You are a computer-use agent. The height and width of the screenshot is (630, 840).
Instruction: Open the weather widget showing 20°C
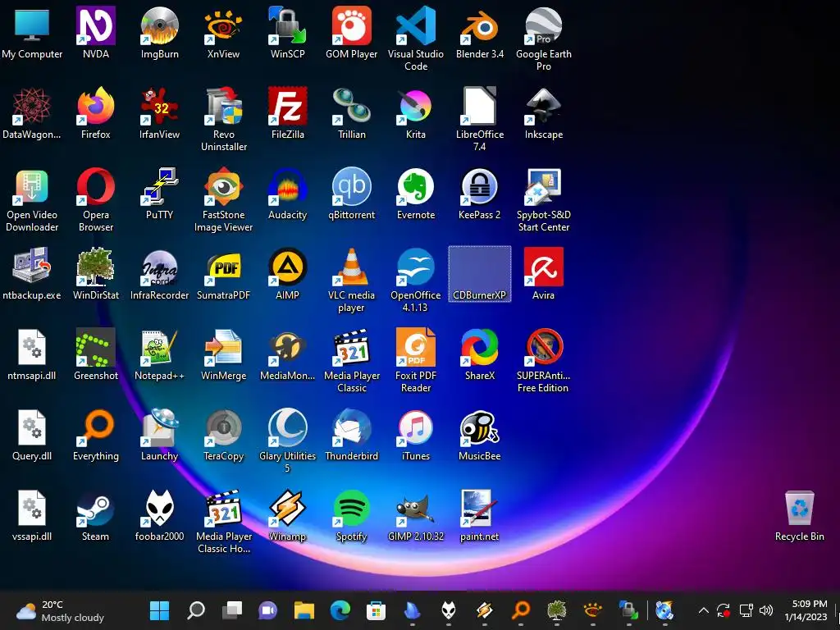(x=59, y=610)
